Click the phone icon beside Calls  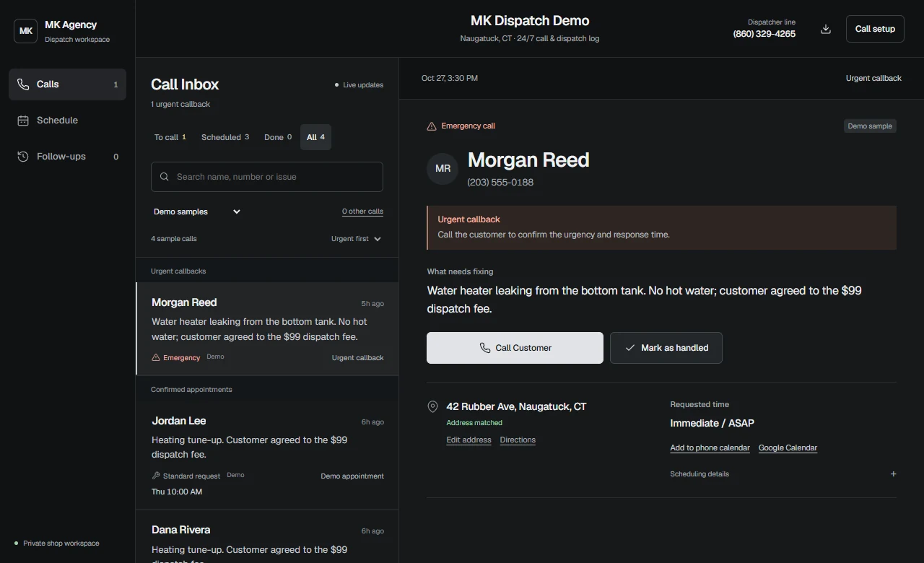tap(23, 84)
